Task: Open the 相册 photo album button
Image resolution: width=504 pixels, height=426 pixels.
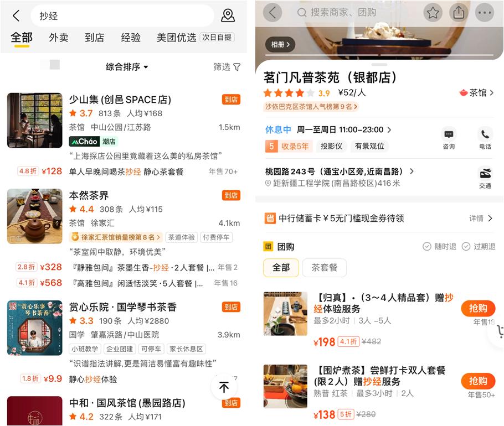Action: point(280,45)
